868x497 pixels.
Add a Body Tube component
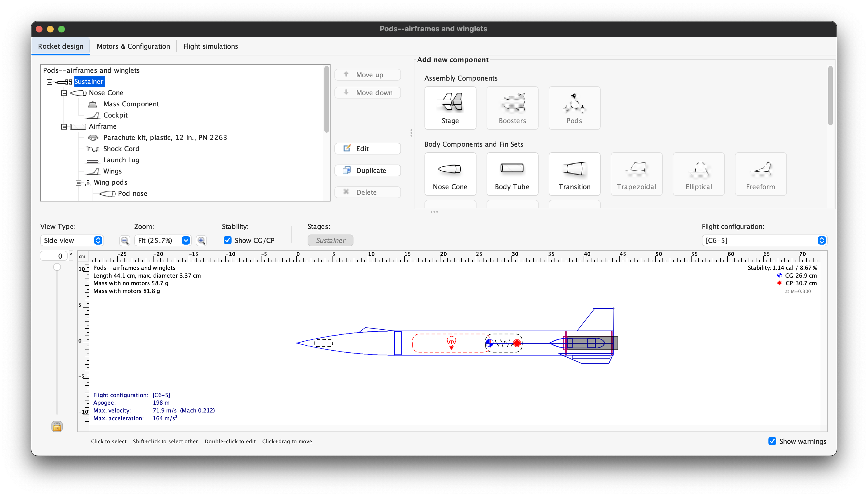tap(512, 174)
